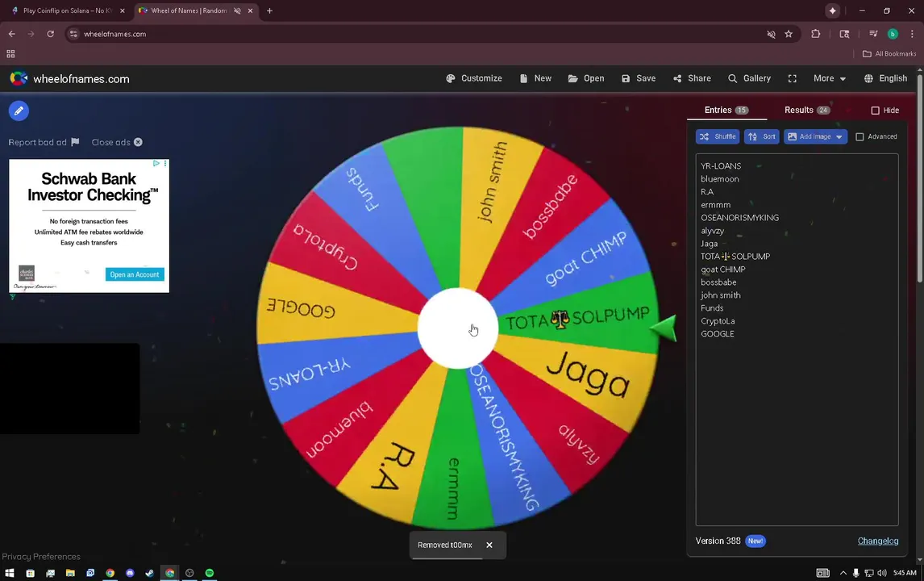Viewport: 924px width, 581px height.
Task: Shuffle the wheel entries
Action: [x=718, y=137]
